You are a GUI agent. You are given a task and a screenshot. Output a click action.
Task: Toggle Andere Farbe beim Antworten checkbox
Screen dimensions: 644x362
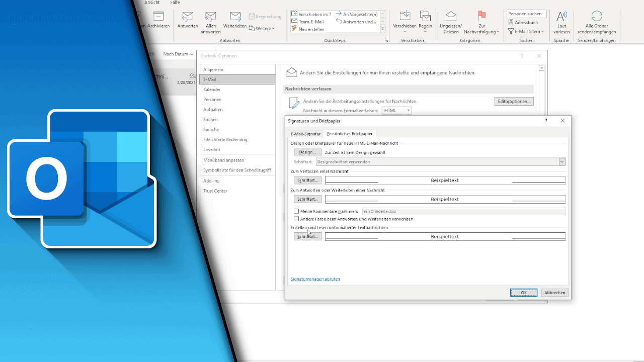pos(296,219)
